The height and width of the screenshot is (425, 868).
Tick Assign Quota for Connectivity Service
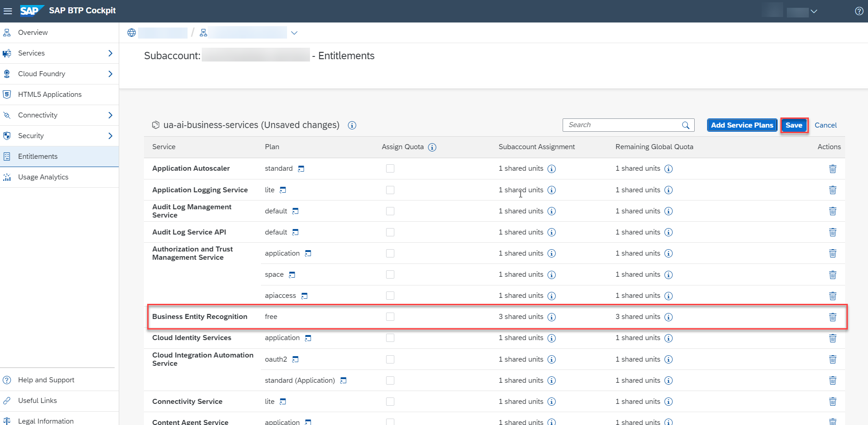pos(390,402)
